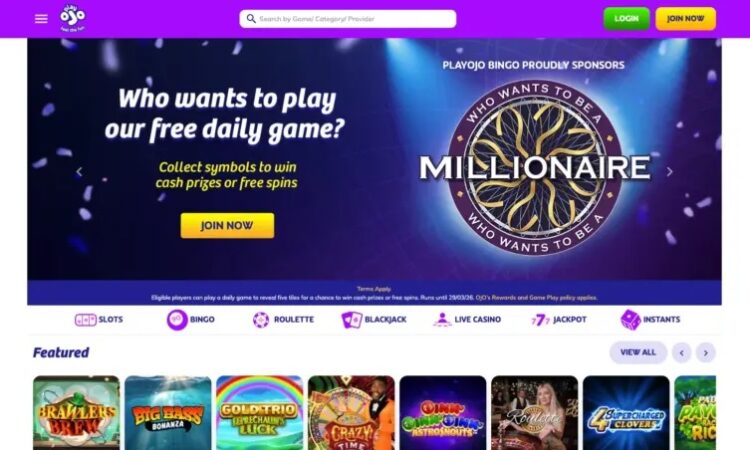
Task: Open the Live Casino icon
Action: pyautogui.click(x=442, y=319)
